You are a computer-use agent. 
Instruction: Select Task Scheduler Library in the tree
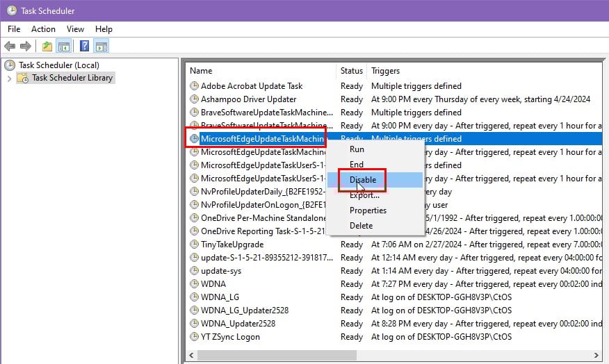click(72, 78)
